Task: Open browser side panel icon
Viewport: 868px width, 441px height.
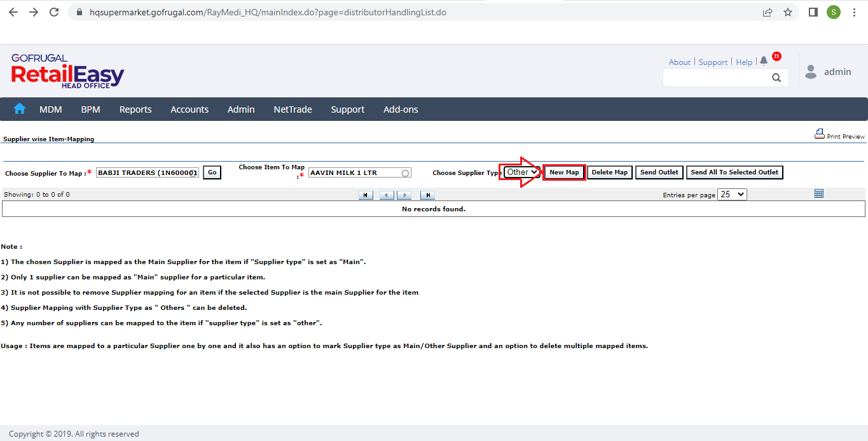Action: pyautogui.click(x=813, y=12)
